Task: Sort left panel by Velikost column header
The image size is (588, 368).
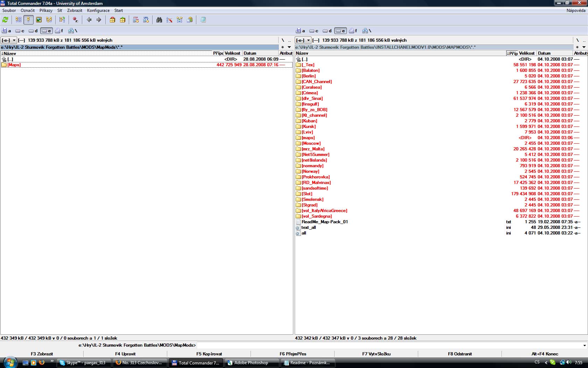Action: click(233, 53)
